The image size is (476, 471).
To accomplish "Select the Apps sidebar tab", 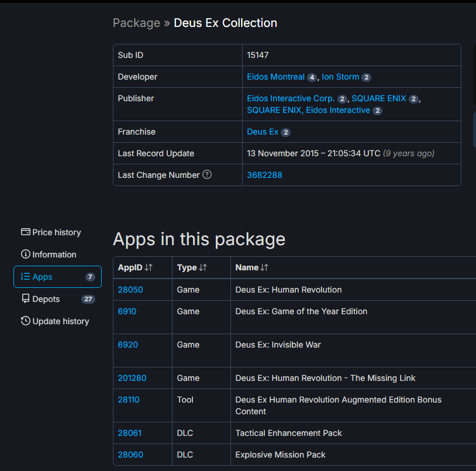I will [x=58, y=277].
